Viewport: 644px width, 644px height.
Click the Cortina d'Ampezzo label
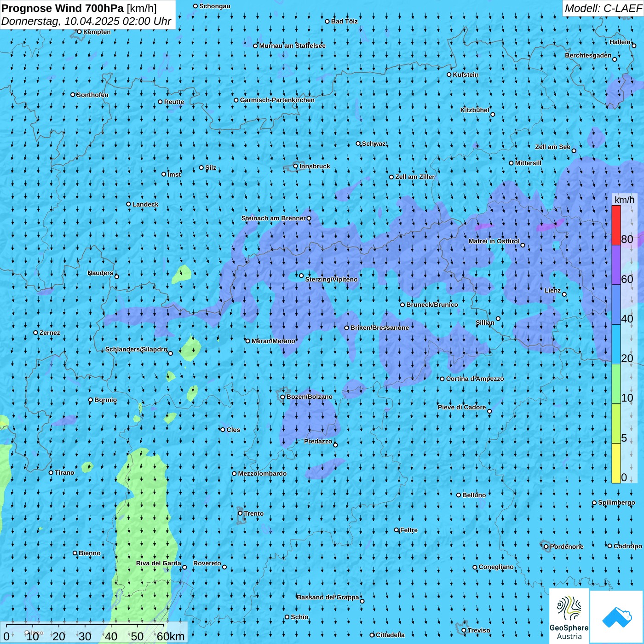475,379
